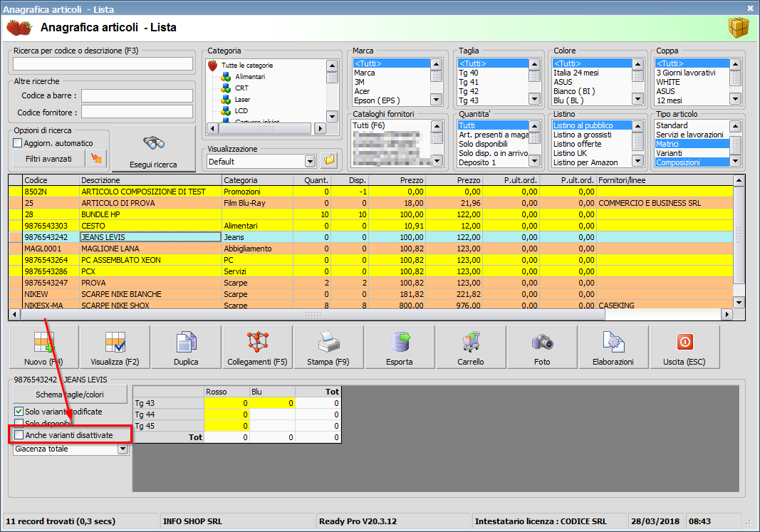This screenshot has height=532, width=760.
Task: Enable Aggiorn. automatico checkbox
Action: tap(19, 143)
